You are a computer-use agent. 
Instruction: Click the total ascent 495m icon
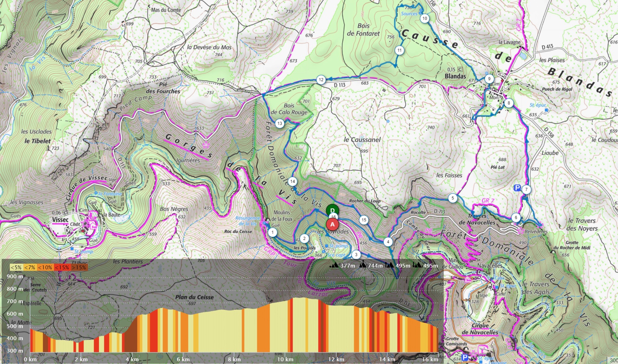click(390, 265)
